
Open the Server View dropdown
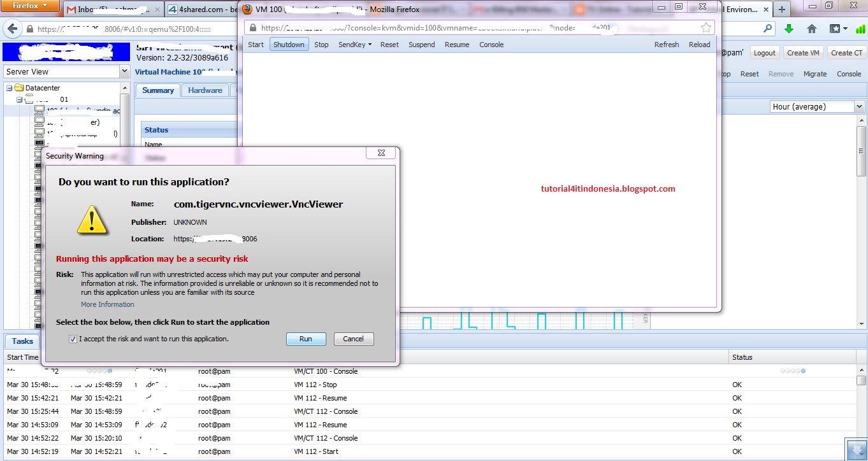coord(124,72)
